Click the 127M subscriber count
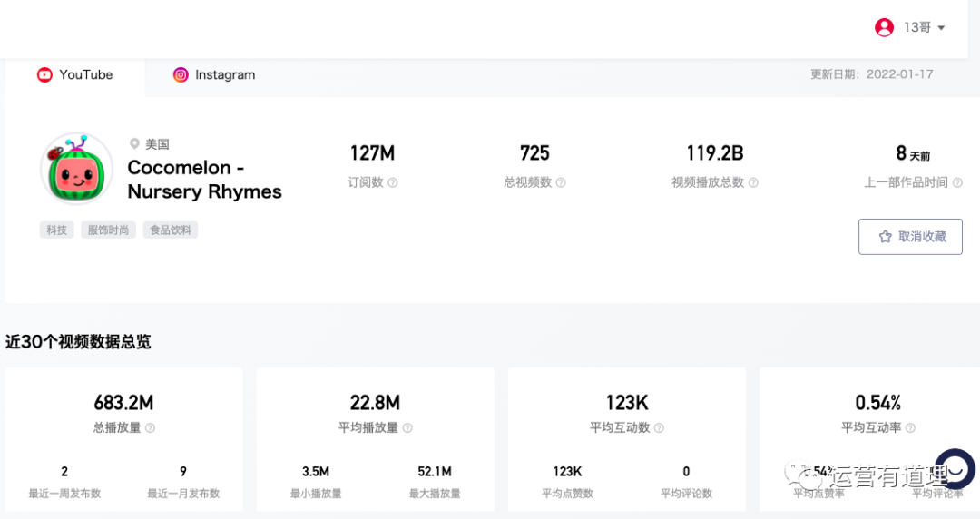 point(373,153)
